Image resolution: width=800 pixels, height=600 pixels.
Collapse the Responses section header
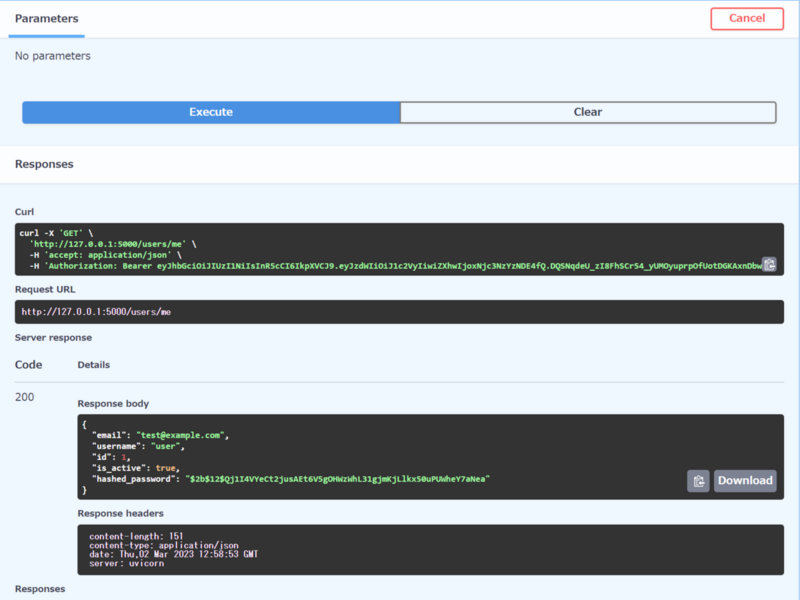[x=45, y=164]
